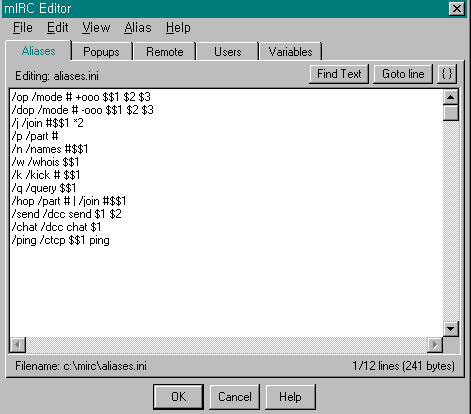Click the Filename c:\mirc\aliases.ini status text
Image resolution: width=471 pixels, height=414 pixels.
pos(81,366)
